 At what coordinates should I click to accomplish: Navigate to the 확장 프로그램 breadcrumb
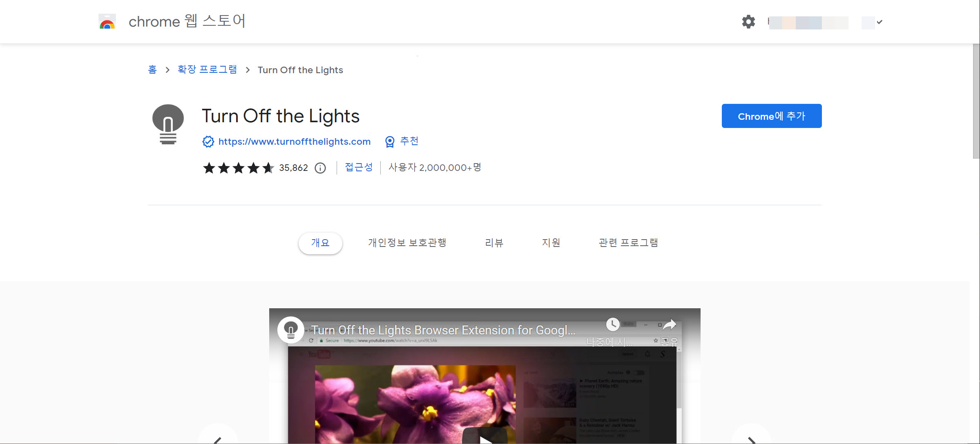pos(207,70)
